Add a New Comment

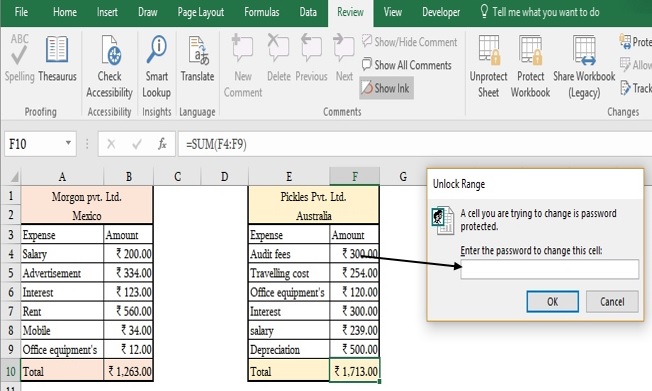click(x=243, y=67)
